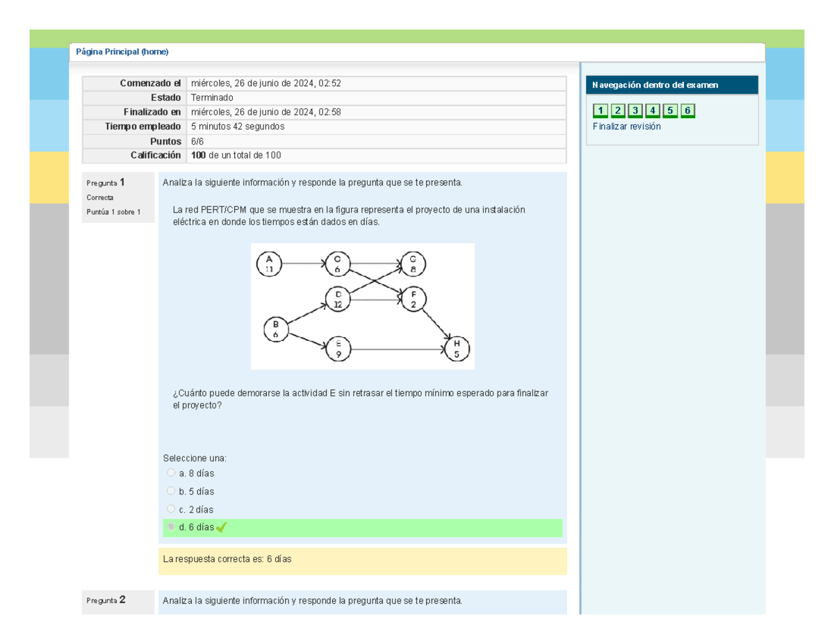Click the Finalizar revisión link
The width and height of the screenshot is (834, 644).
[626, 126]
